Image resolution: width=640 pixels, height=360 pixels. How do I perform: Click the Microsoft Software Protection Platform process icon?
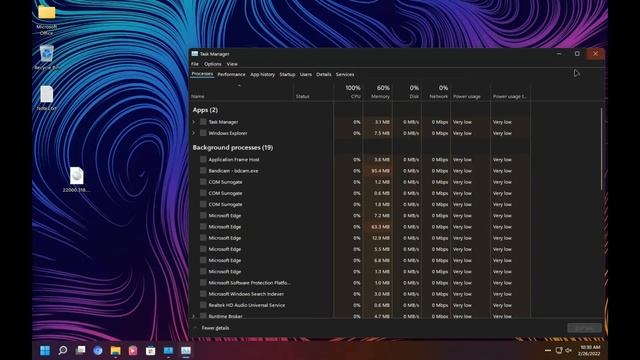coord(203,282)
